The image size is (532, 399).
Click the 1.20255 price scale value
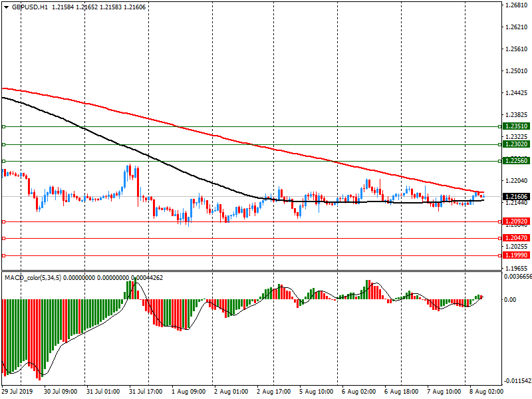(x=517, y=246)
